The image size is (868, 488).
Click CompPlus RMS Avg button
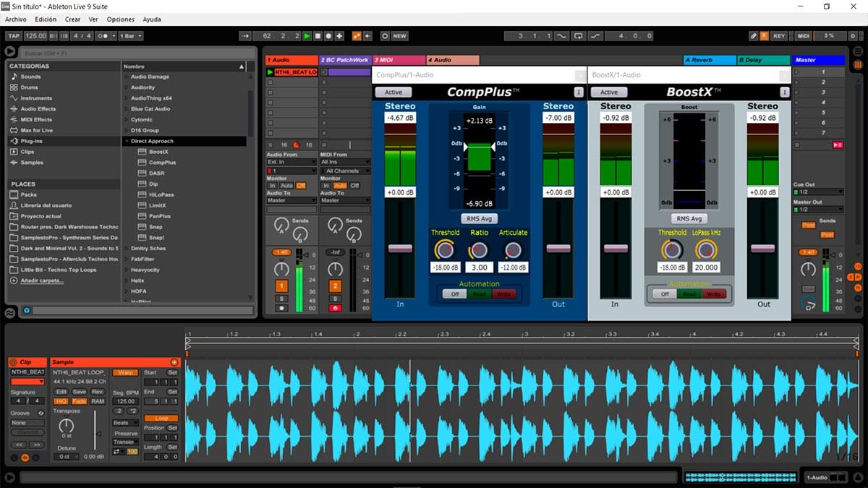479,219
